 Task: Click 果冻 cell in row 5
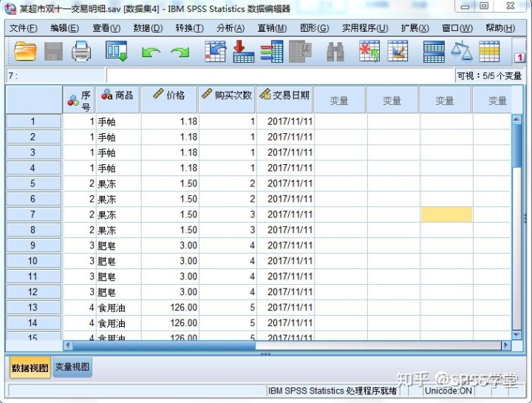(118, 183)
